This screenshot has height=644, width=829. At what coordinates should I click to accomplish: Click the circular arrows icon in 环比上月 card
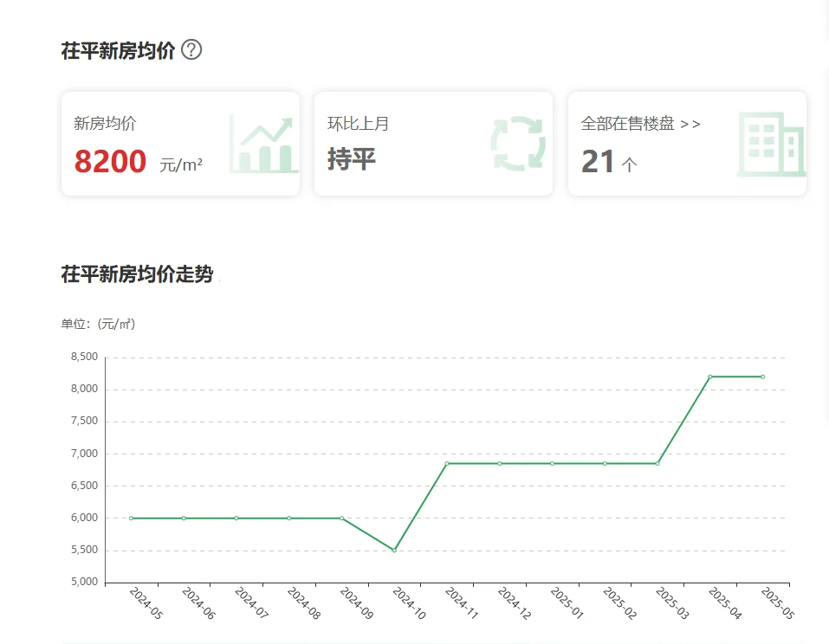point(518,144)
